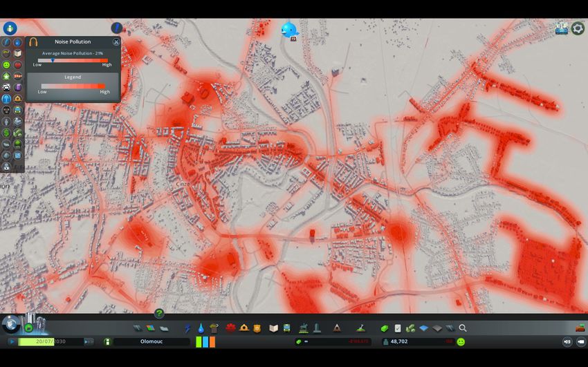
Task: Toggle off the Noise Pollution info view
Action: [x=6, y=99]
